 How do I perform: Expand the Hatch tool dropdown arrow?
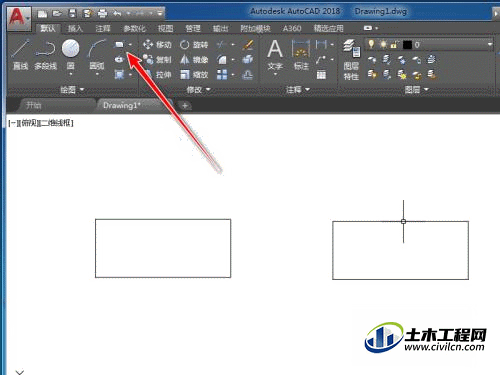tap(130, 75)
